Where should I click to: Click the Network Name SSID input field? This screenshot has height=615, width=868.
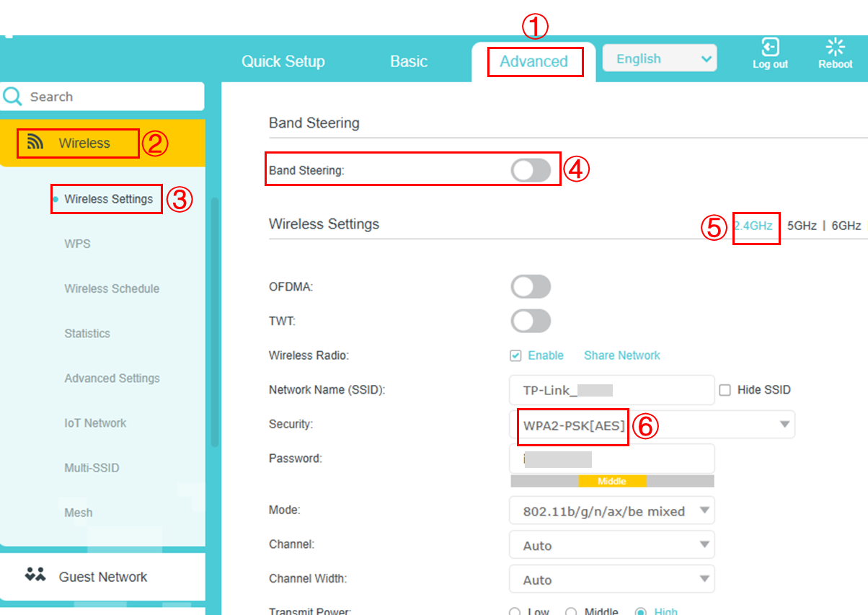tap(611, 390)
